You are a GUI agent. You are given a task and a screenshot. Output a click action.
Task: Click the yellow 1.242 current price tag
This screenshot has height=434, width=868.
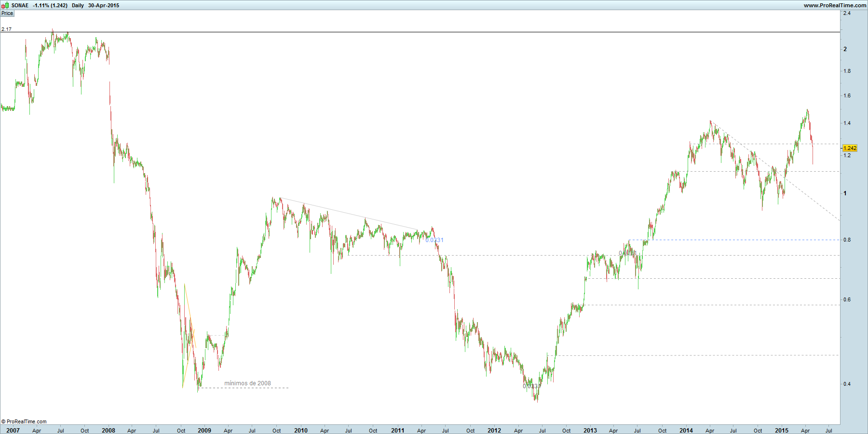click(850, 148)
